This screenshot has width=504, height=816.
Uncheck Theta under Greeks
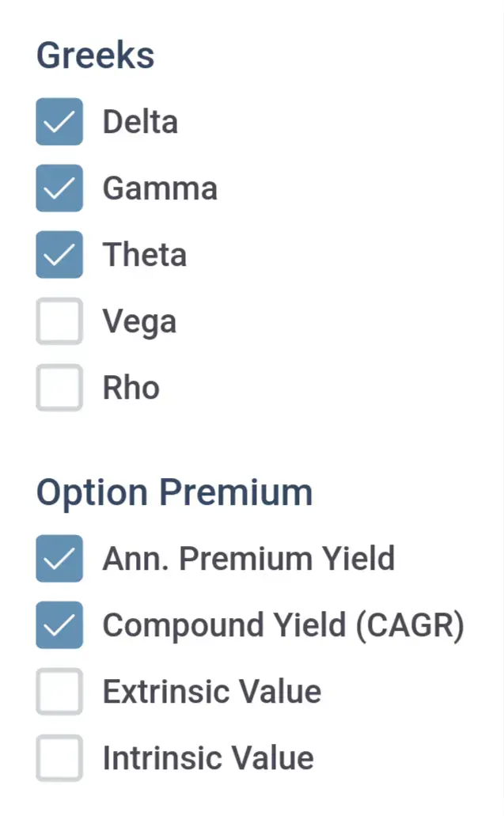59,255
